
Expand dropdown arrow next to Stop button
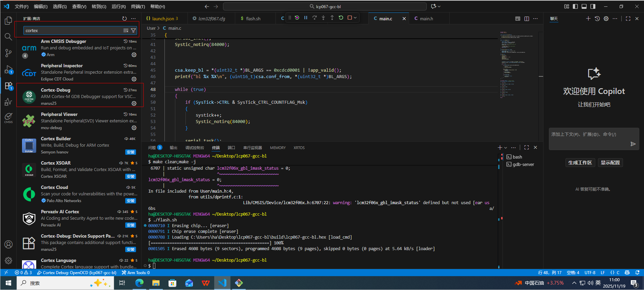tap(355, 18)
